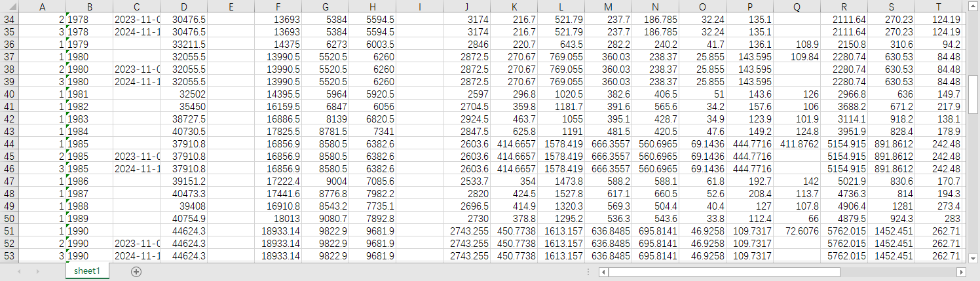Screen dimensions: 980x281
Task: Select row 47 header
Action: pos(10,181)
